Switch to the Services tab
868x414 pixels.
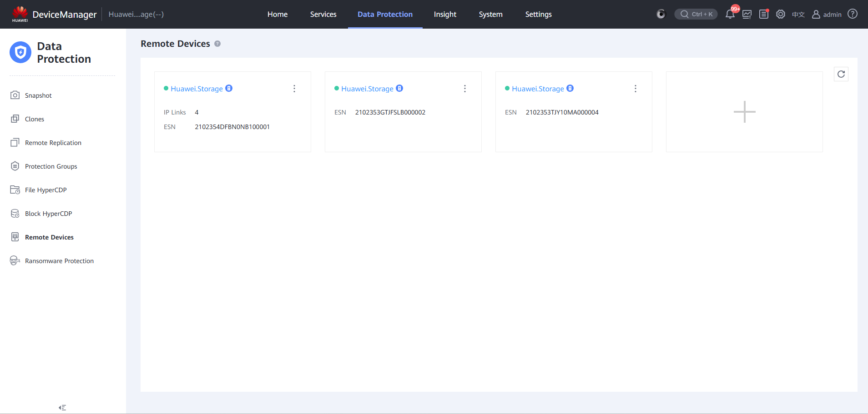tap(323, 15)
